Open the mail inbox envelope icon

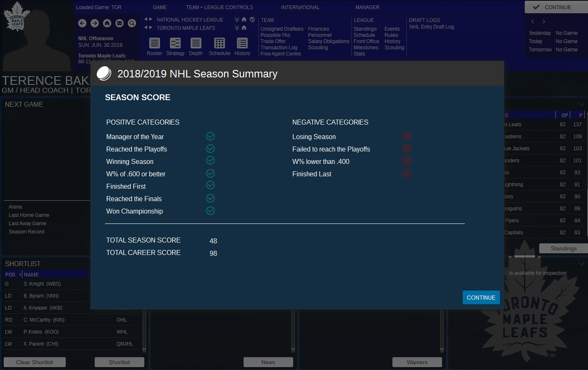(120, 23)
